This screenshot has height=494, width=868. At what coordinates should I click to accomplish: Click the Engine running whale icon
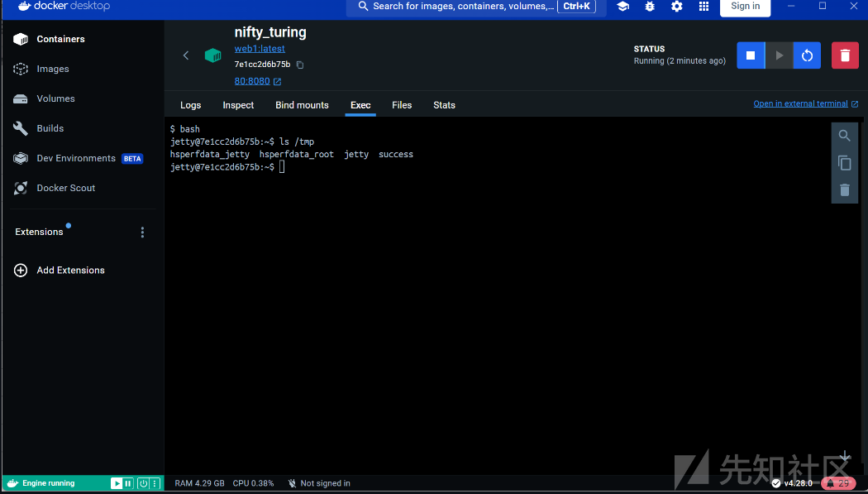[x=12, y=483]
